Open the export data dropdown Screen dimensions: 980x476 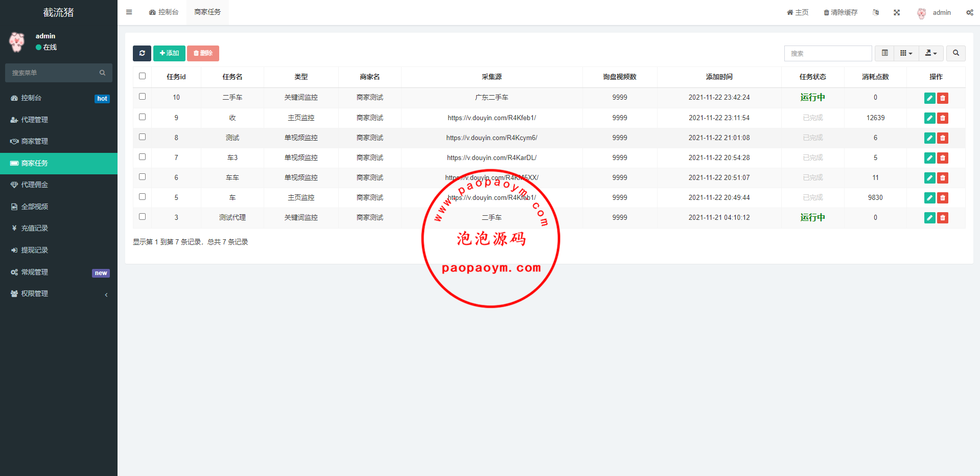coord(931,53)
